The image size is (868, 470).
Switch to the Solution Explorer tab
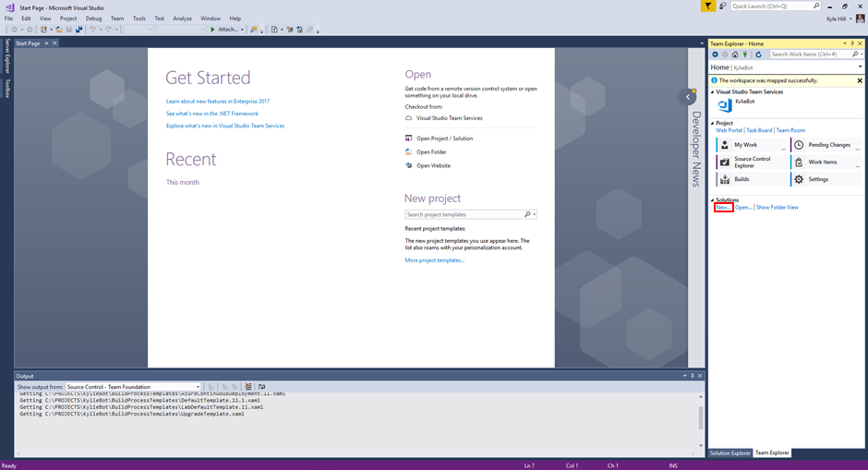pos(730,452)
